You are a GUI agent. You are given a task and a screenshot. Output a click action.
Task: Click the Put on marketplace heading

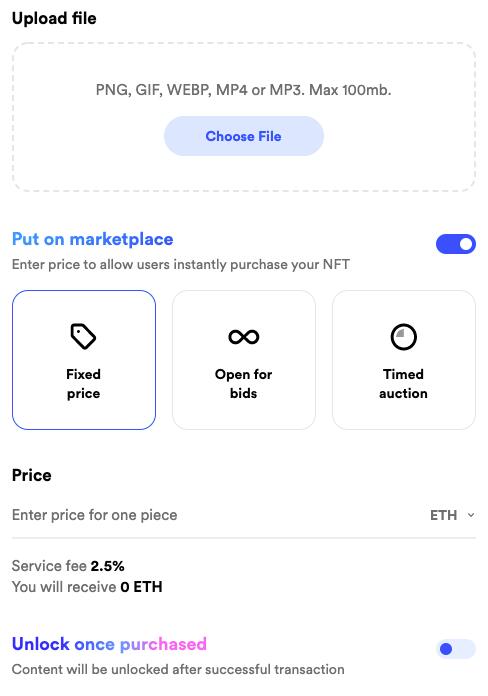click(x=92, y=239)
